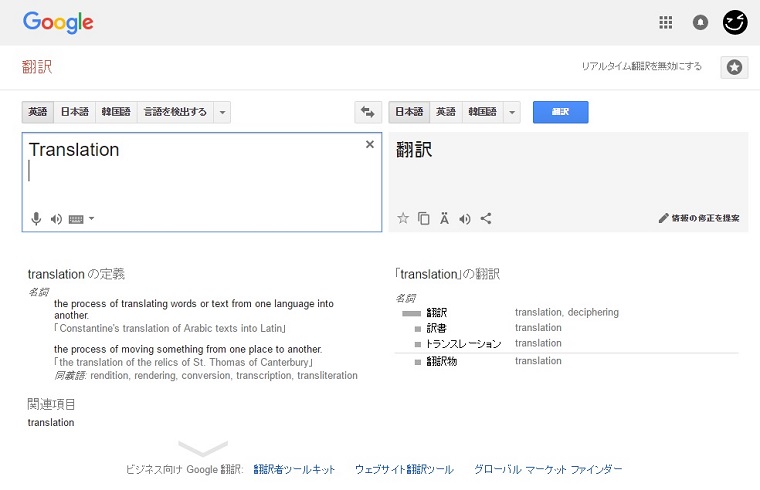This screenshot has width=760, height=490.
Task: Choose 言語を検出する source option
Action: (x=175, y=112)
